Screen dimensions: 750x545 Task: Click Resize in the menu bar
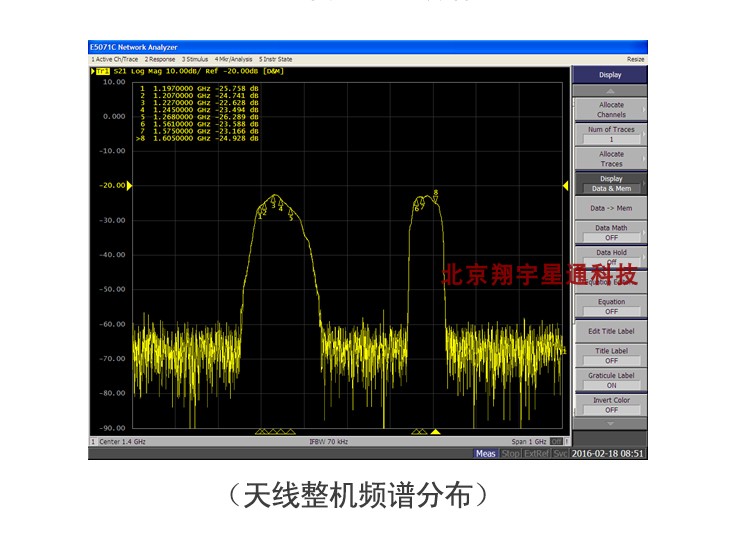[635, 59]
